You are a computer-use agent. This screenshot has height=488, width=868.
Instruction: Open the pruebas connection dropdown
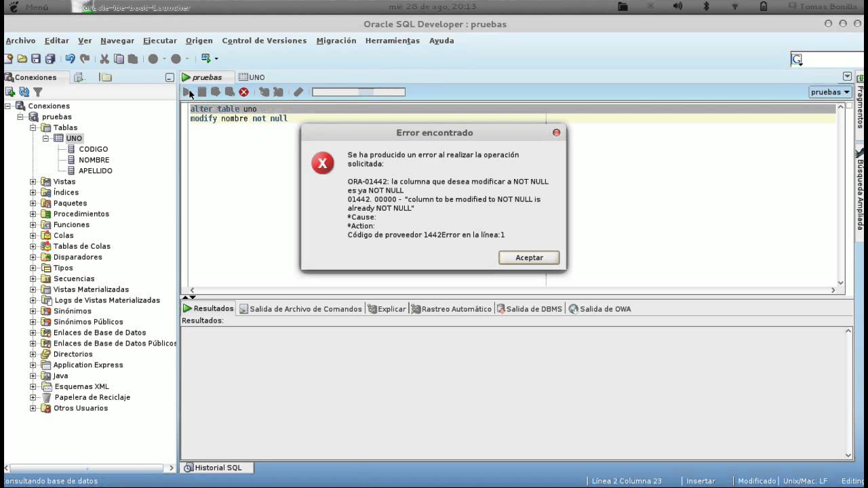point(830,91)
